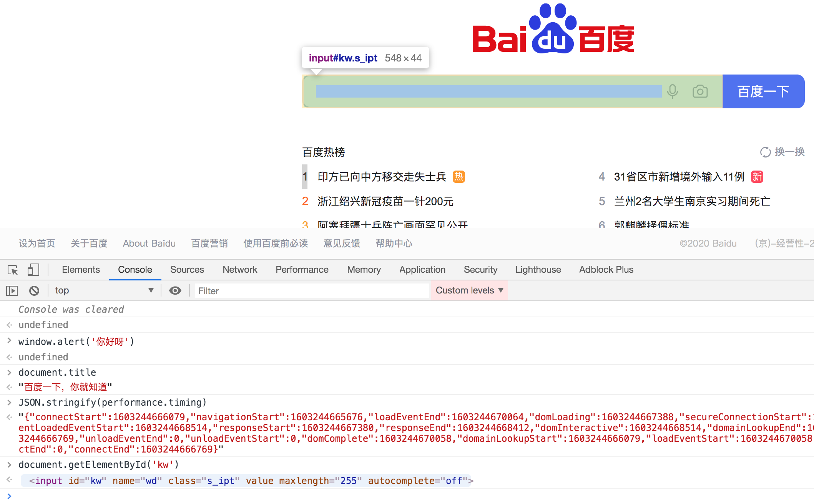Click the Baidu logo

[553, 29]
